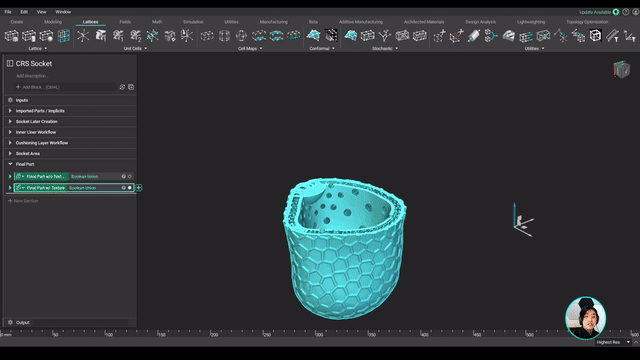Open info for Final Part w/o Texture

123,176
